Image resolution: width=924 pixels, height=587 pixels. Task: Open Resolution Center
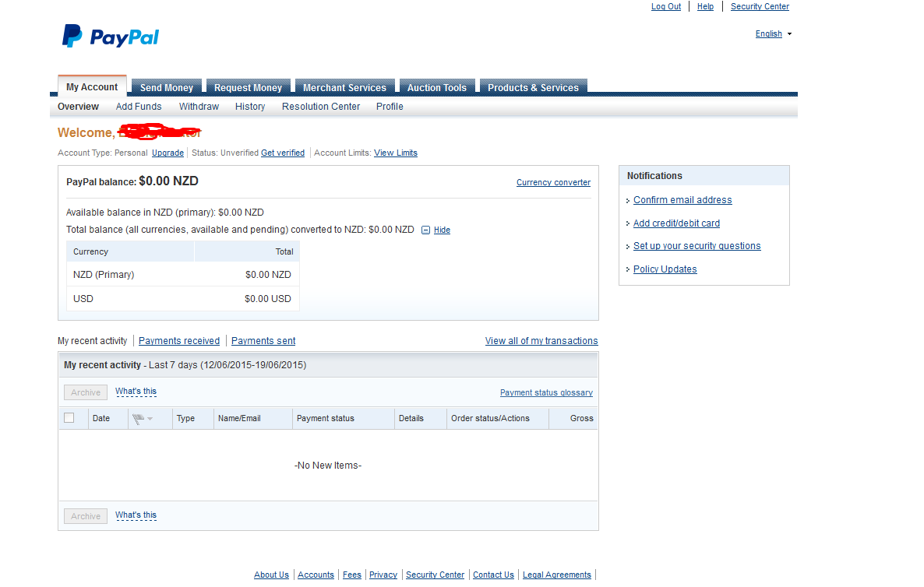pos(320,107)
